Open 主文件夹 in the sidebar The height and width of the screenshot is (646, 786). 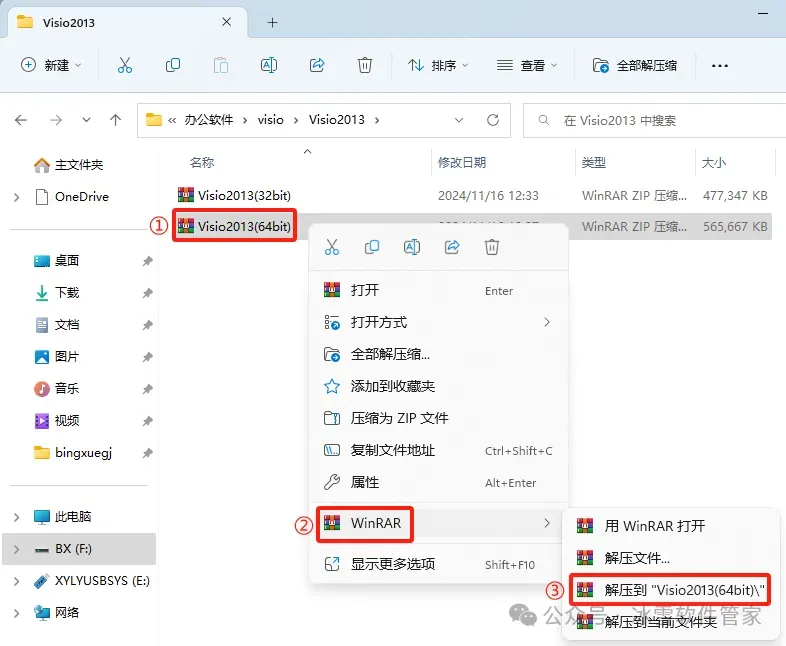click(69, 165)
